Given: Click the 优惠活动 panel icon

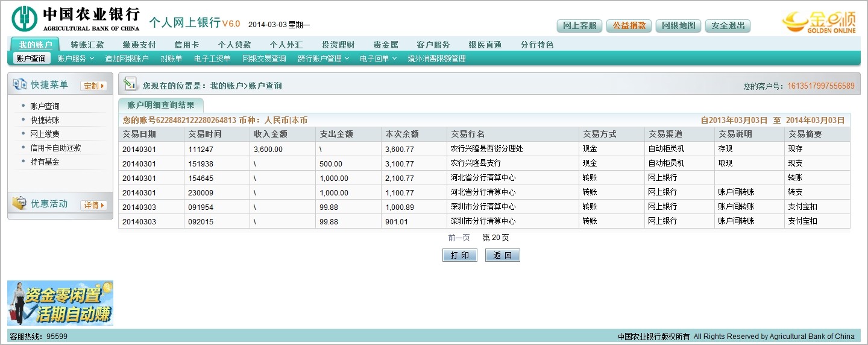Looking at the screenshot, I should 19,204.
